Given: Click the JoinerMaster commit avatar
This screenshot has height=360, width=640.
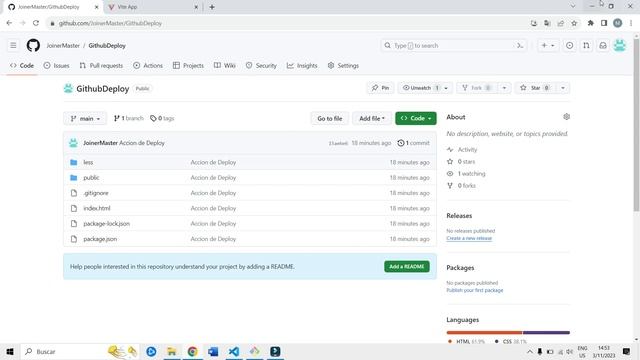Looking at the screenshot, I should click(73, 143).
